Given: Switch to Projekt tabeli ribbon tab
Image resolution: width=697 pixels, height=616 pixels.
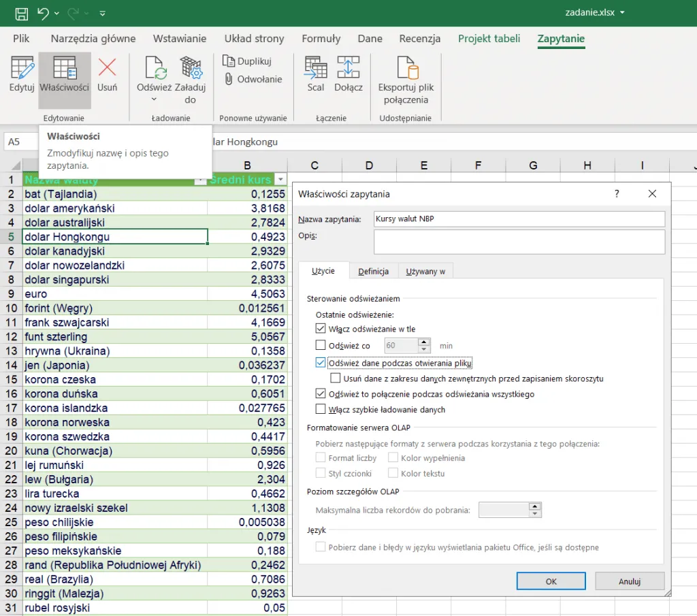Looking at the screenshot, I should 489,39.
